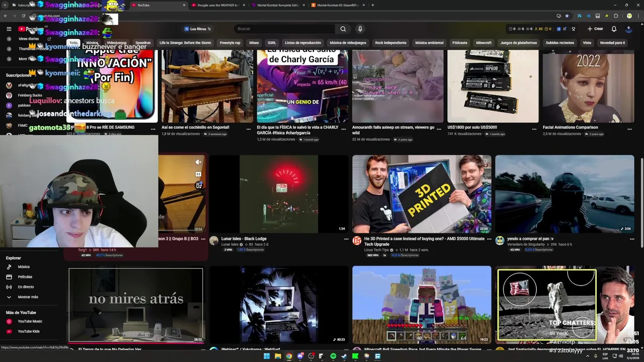Select the Subidas recientes chip
Image resolution: width=644 pixels, height=362 pixels.
coord(559,43)
